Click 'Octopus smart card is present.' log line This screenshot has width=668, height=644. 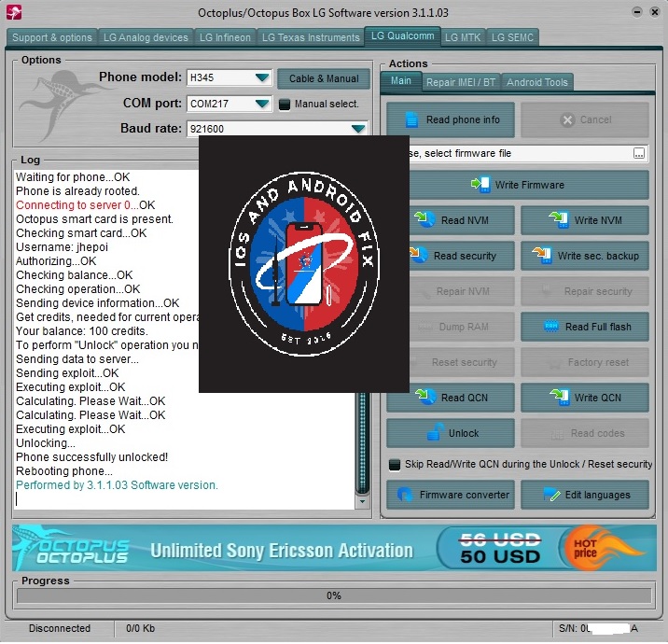94,219
